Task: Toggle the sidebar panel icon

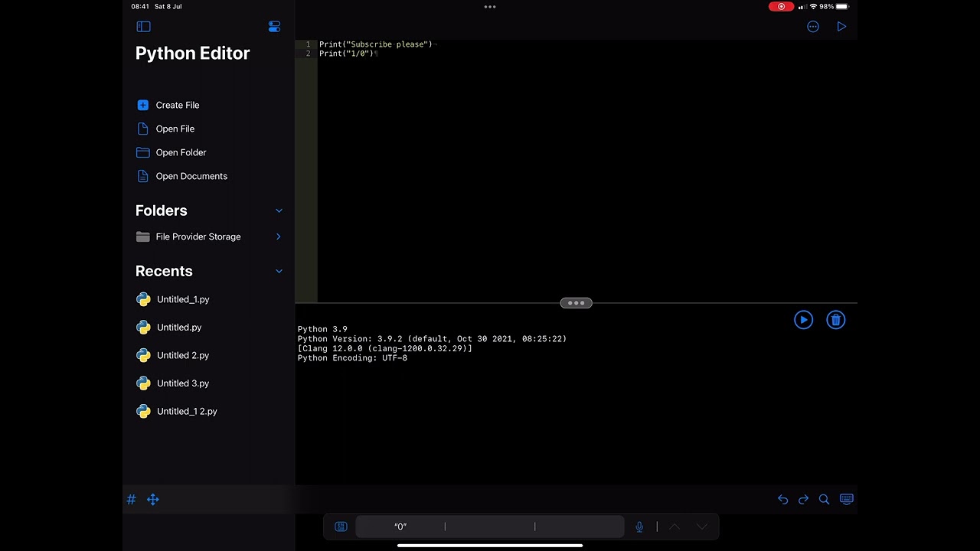Action: (x=143, y=27)
